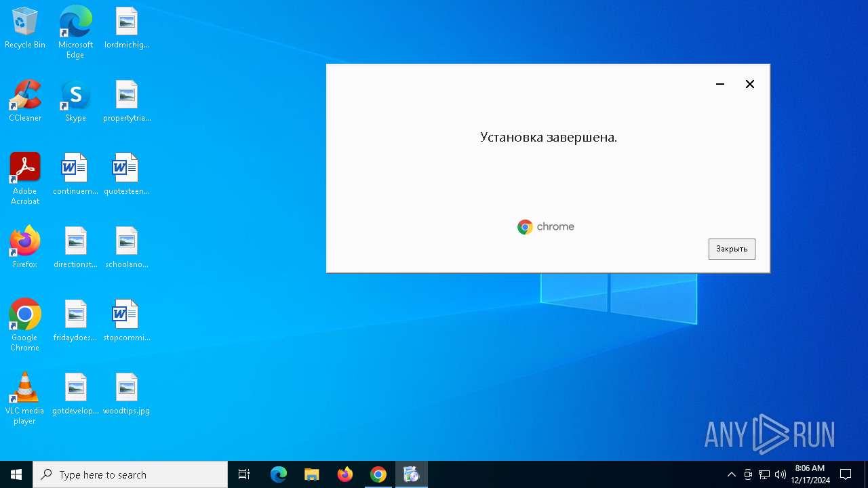Click the Установка завершена message text
Screen dimensions: 868x488
click(x=549, y=137)
